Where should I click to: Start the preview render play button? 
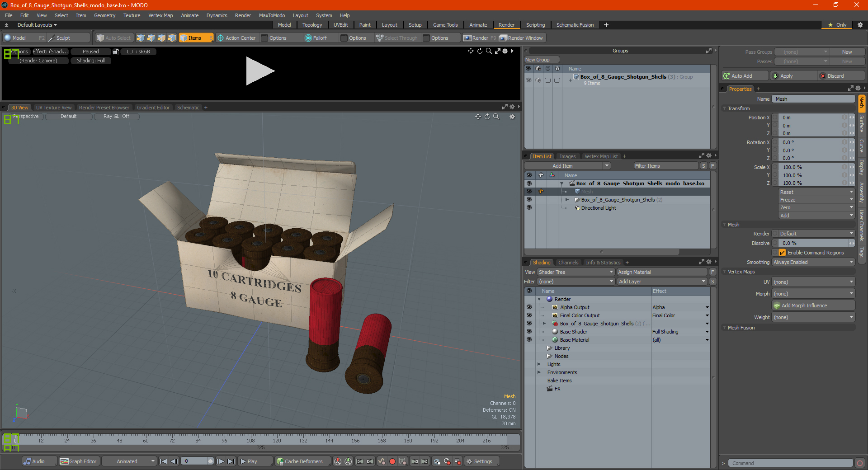click(260, 71)
